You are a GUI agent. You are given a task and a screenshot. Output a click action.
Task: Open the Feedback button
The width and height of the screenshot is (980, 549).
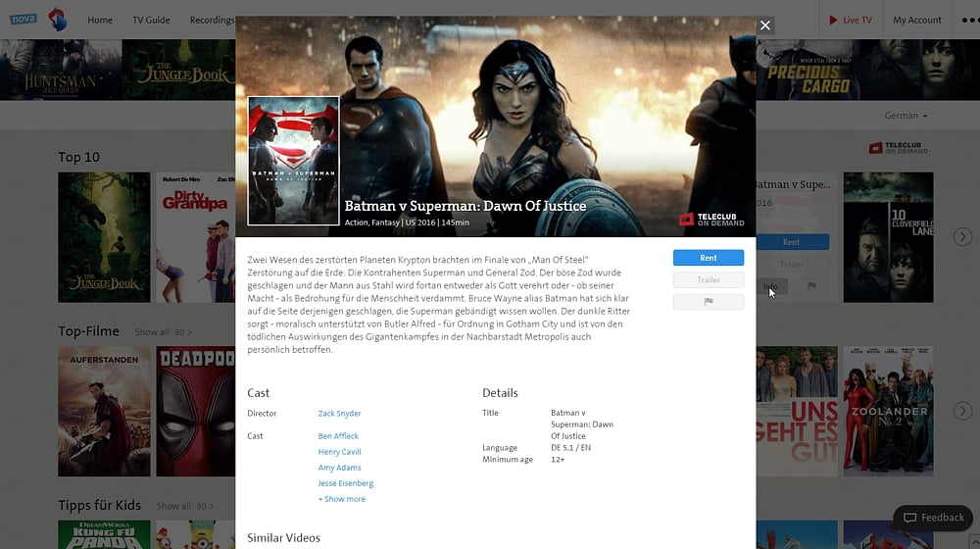pyautogui.click(x=934, y=518)
